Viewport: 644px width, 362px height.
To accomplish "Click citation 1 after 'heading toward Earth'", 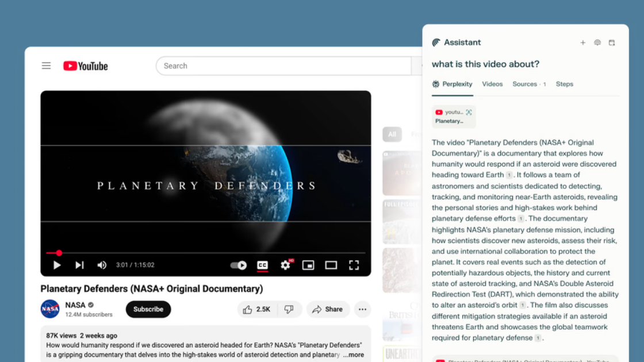I will 509,175.
